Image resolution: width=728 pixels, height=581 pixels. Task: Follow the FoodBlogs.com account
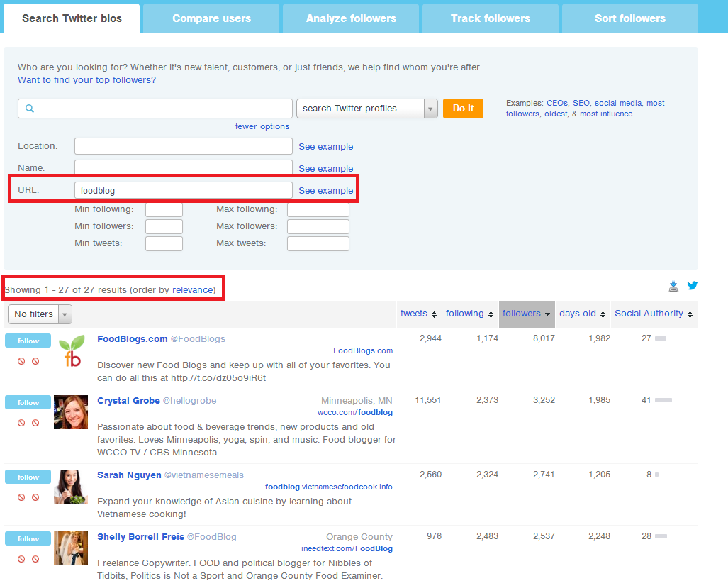[x=28, y=341]
